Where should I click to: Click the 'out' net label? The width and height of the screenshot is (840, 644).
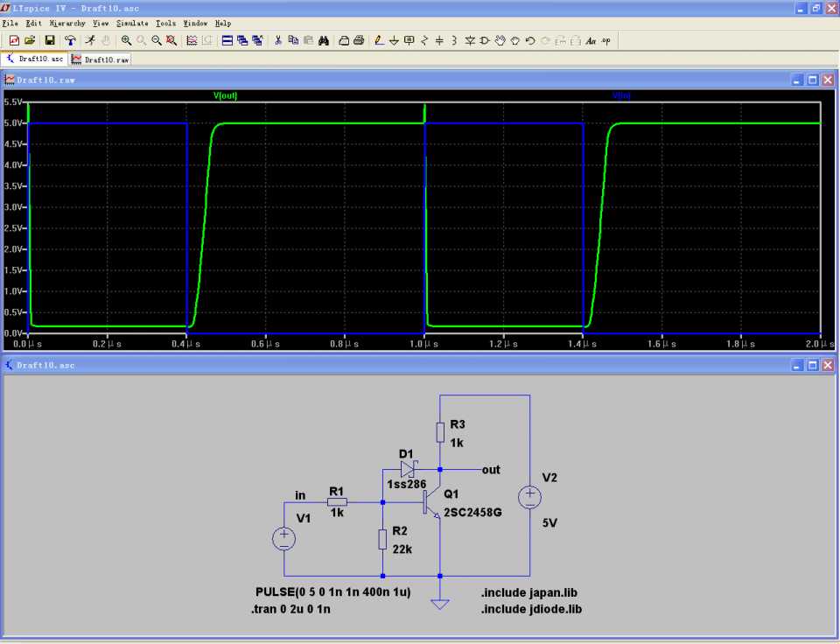491,470
